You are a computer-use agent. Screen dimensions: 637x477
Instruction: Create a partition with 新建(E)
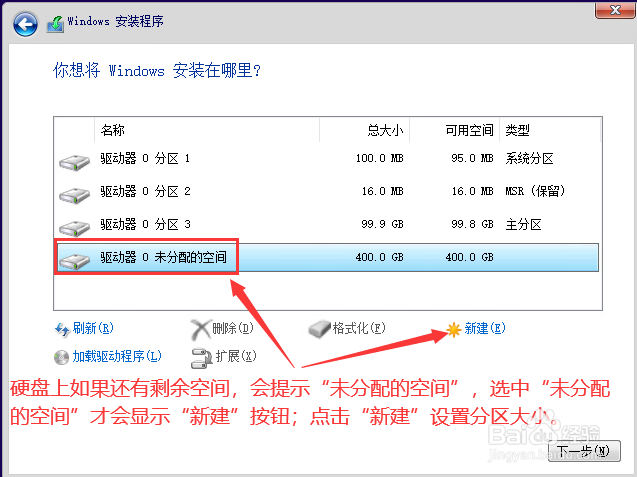[x=485, y=328]
